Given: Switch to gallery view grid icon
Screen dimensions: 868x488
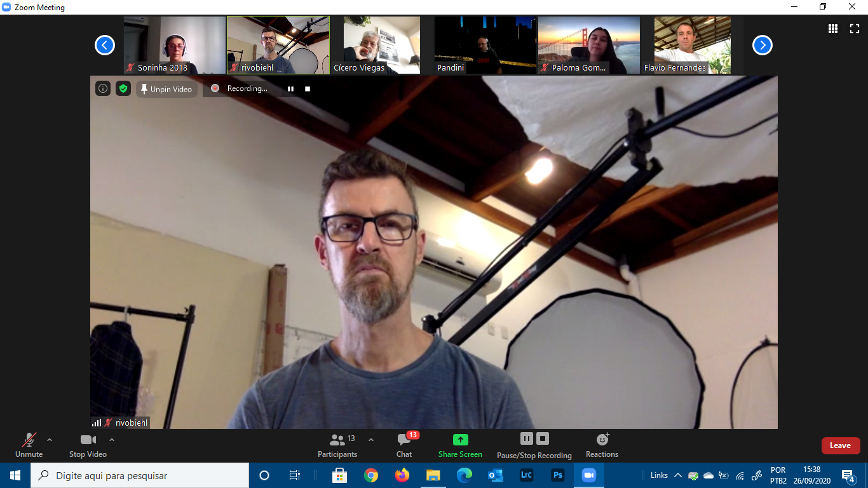Looking at the screenshot, I should (832, 29).
